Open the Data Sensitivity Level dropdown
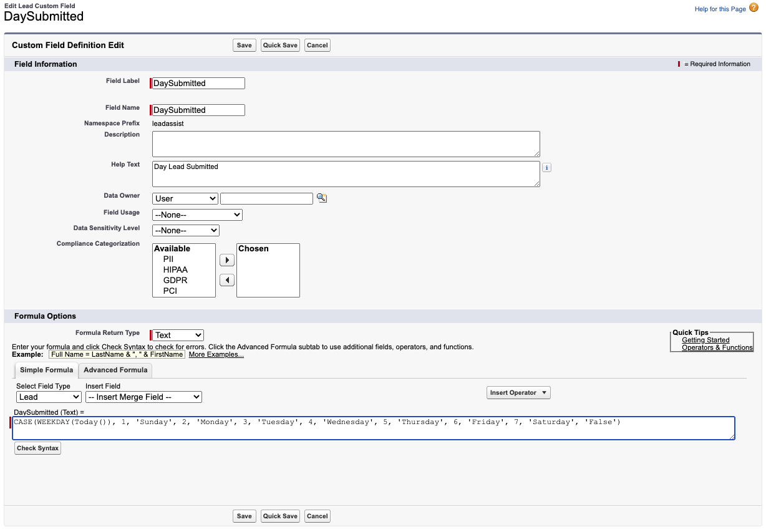 186,231
